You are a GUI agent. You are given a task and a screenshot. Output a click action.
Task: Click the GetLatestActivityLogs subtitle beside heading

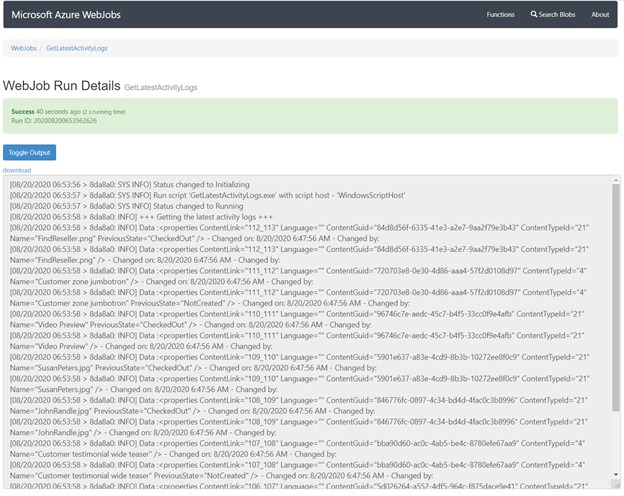[161, 88]
